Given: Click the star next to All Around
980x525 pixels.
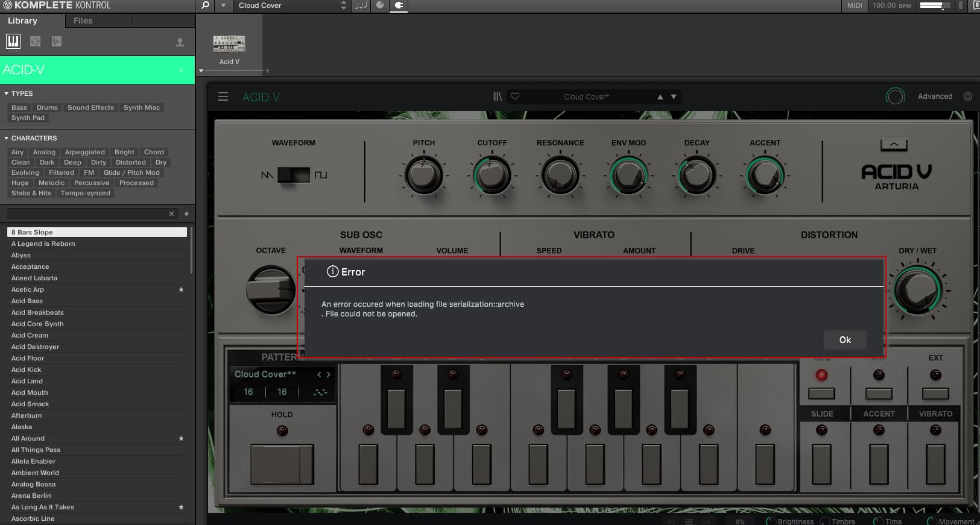Looking at the screenshot, I should pyautogui.click(x=181, y=439).
